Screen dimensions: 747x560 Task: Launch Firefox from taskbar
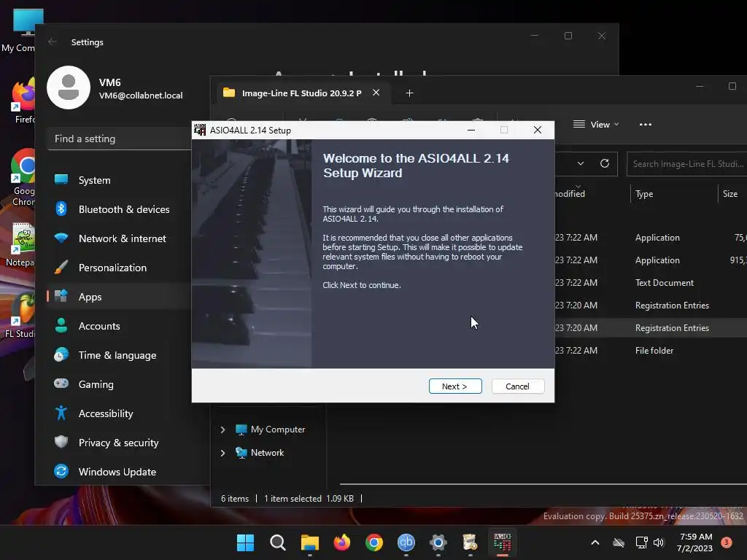click(x=341, y=542)
